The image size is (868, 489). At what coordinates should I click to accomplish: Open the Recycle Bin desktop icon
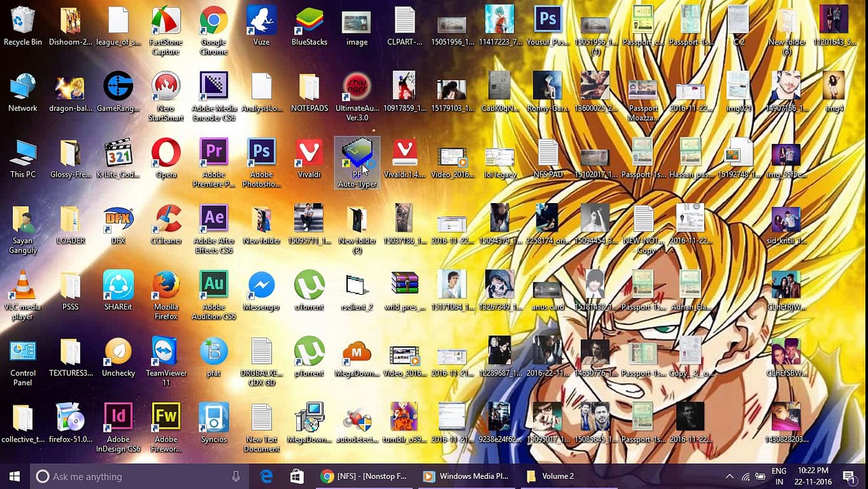pyautogui.click(x=22, y=27)
